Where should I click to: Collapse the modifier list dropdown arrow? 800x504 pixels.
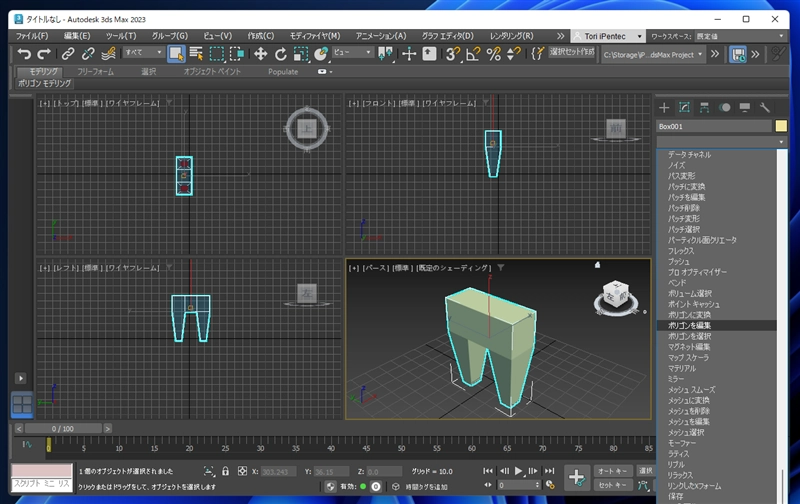781,142
